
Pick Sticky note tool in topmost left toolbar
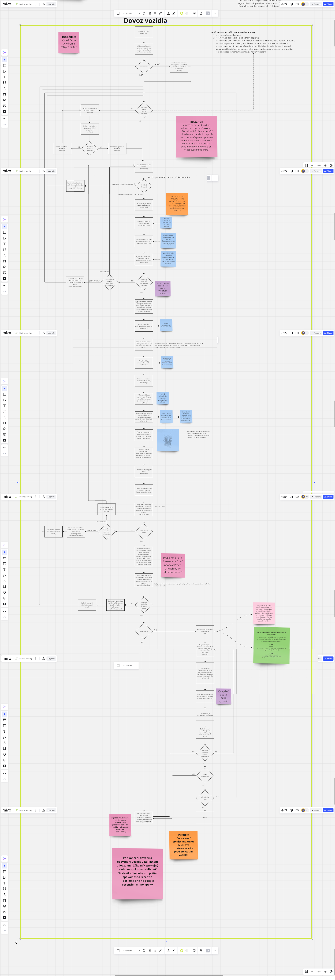click(x=5, y=71)
